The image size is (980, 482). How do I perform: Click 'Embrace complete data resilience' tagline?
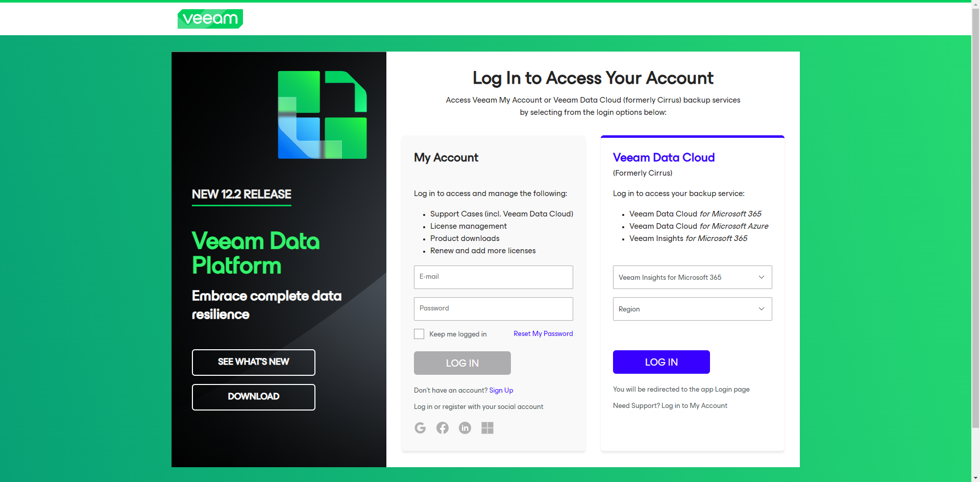click(x=266, y=305)
